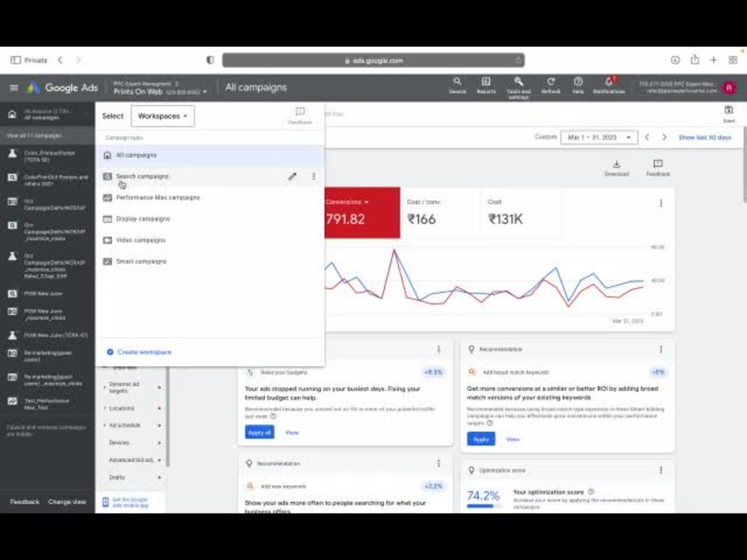747x560 pixels.
Task: Open raise budgets recommendation card menu
Action: (x=438, y=349)
